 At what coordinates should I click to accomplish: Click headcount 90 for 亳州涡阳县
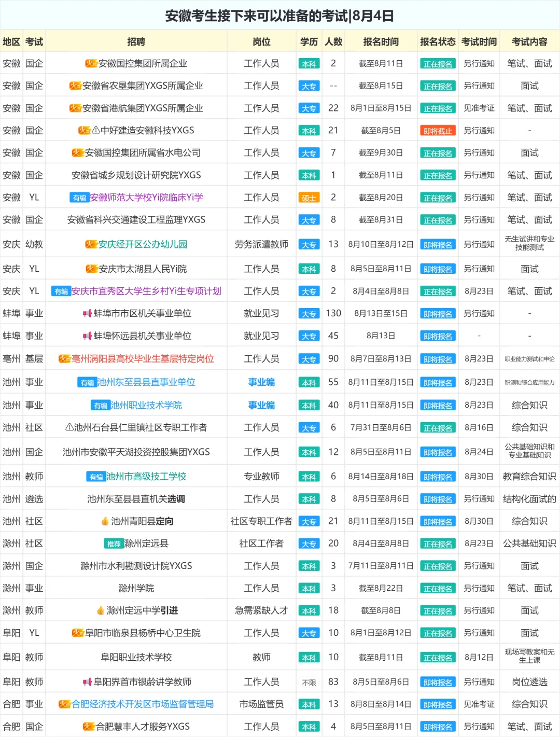coord(333,358)
